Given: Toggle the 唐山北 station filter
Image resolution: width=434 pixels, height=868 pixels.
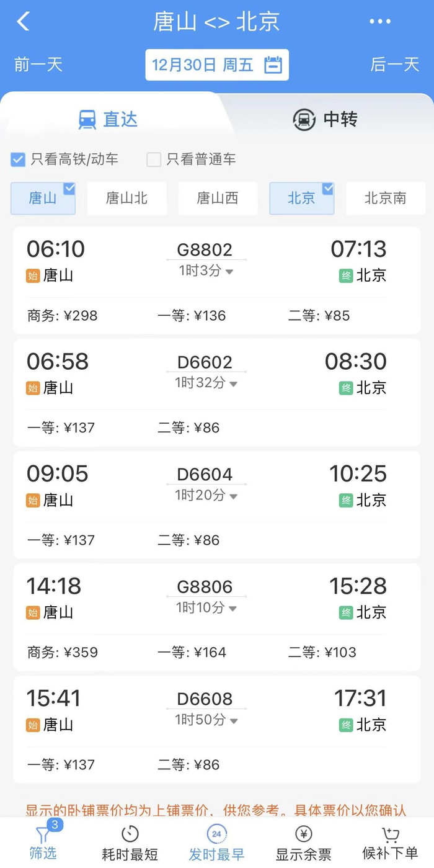Looking at the screenshot, I should pyautogui.click(x=126, y=199).
